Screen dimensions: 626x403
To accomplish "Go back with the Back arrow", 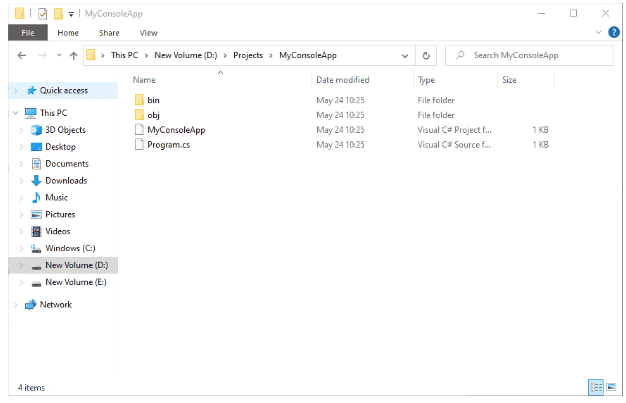I will (x=22, y=56).
